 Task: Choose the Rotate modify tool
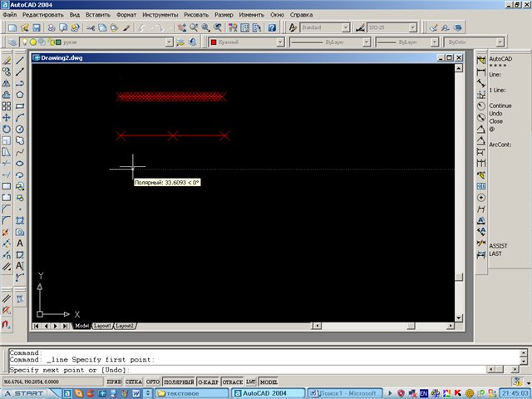click(7, 130)
